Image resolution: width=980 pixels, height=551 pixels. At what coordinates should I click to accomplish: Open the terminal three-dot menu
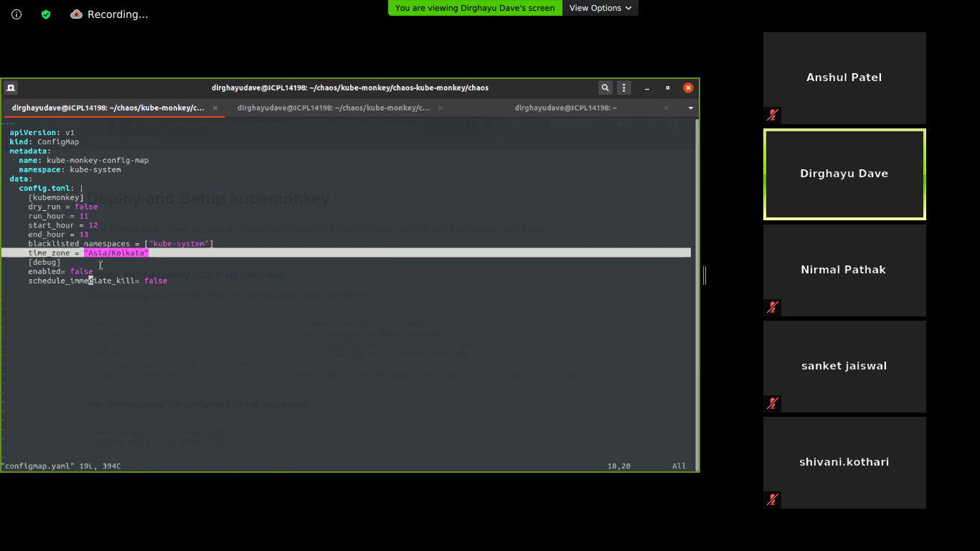(624, 88)
